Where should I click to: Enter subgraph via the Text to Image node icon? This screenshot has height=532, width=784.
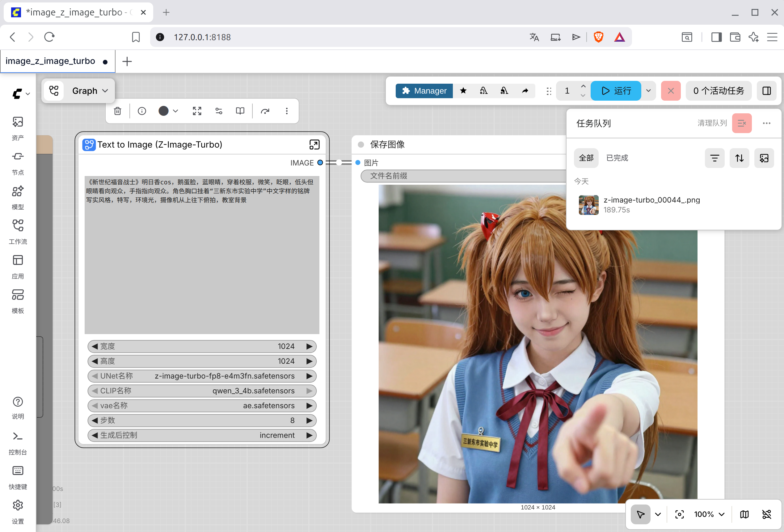(x=314, y=145)
